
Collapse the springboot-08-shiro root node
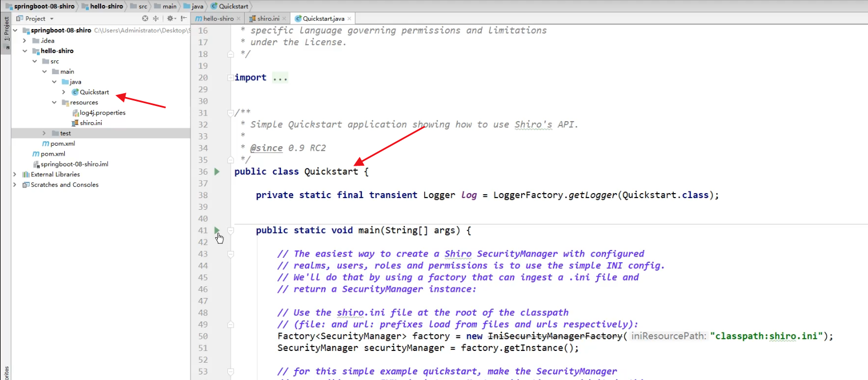tap(15, 31)
